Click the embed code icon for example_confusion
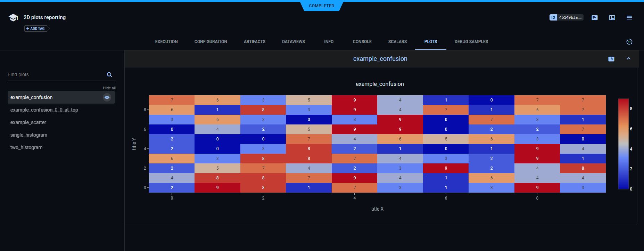Image resolution: width=644 pixels, height=251 pixels. [x=611, y=59]
